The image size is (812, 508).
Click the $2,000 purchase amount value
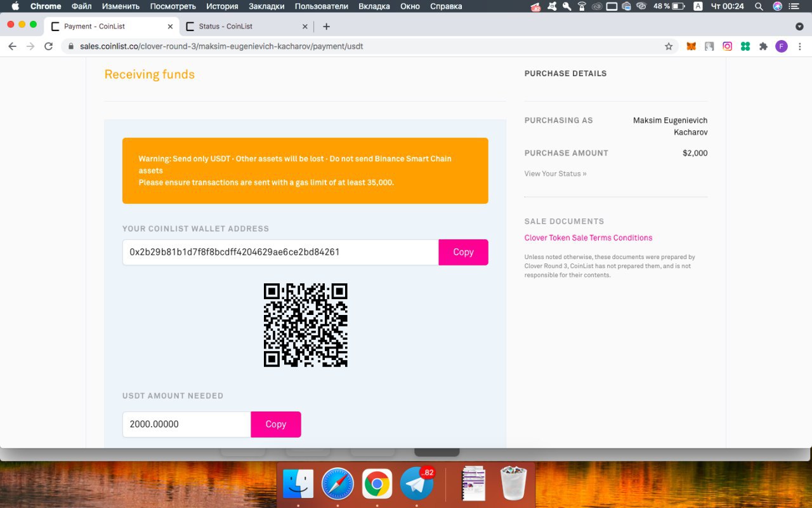point(695,153)
